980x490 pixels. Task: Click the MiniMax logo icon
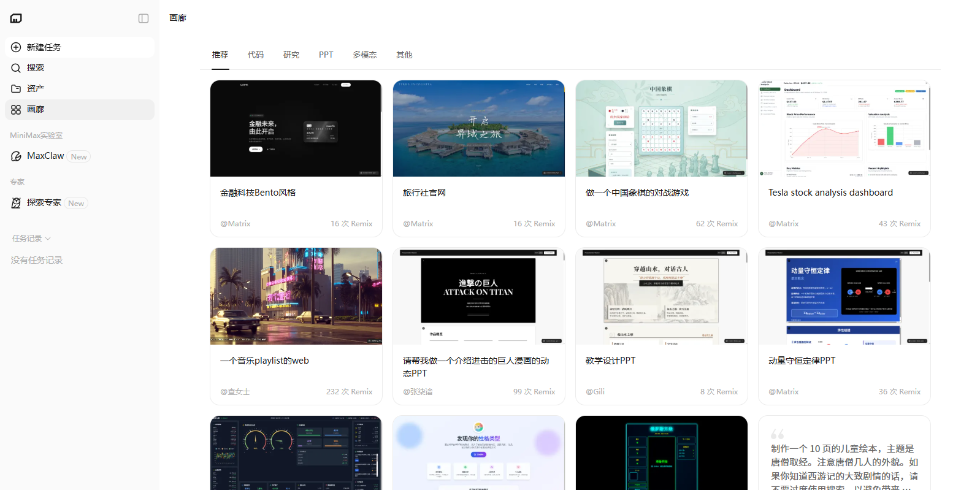tap(16, 18)
